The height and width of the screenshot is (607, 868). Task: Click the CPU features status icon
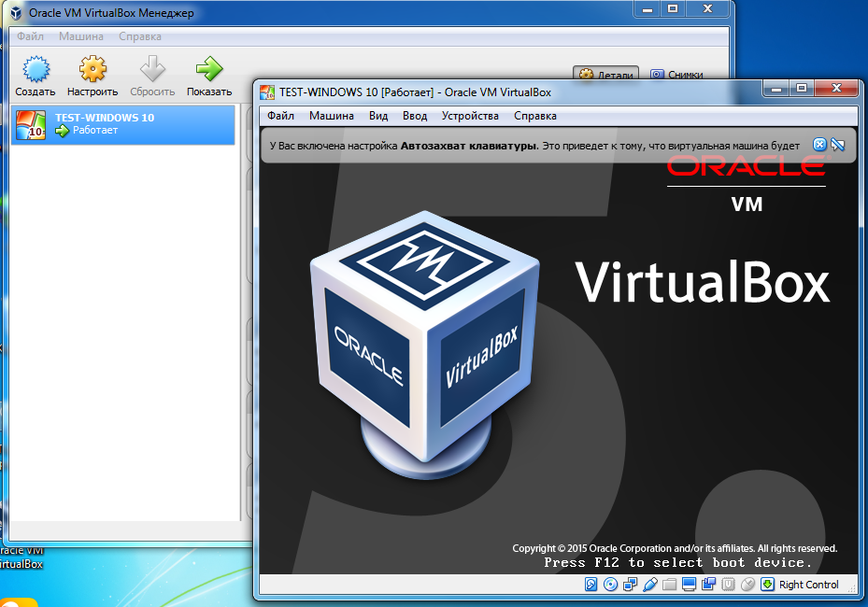[729, 585]
